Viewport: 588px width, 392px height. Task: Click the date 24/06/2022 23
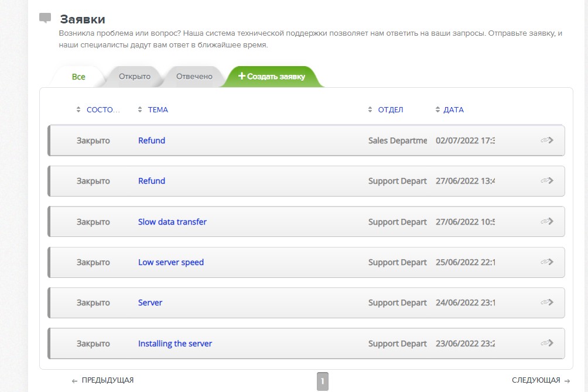[465, 303]
